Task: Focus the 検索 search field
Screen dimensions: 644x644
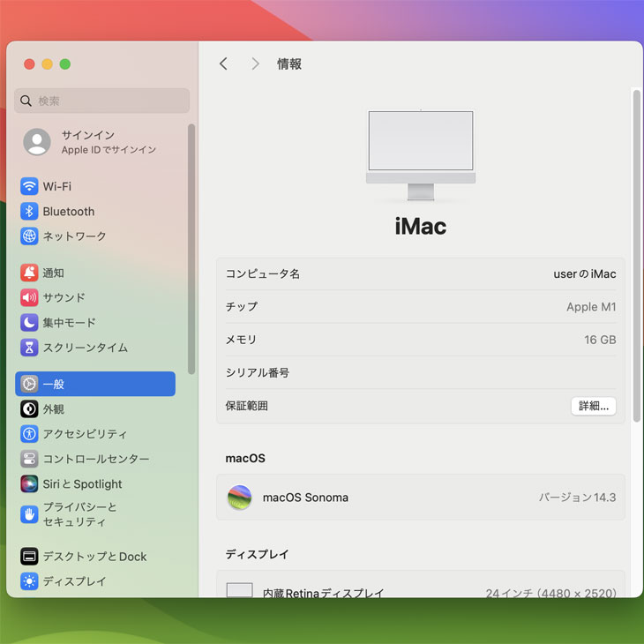Action: tap(101, 101)
